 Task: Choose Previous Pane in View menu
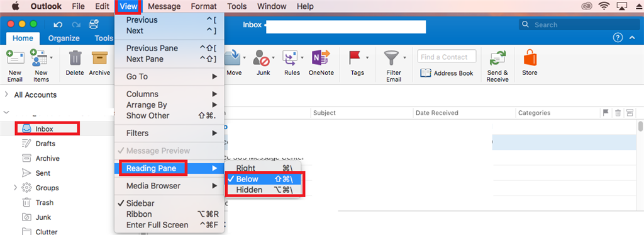coord(169,48)
